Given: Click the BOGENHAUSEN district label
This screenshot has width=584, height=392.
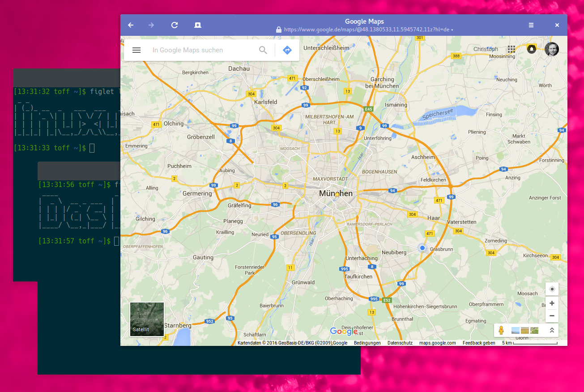Looking at the screenshot, I should point(379,172).
